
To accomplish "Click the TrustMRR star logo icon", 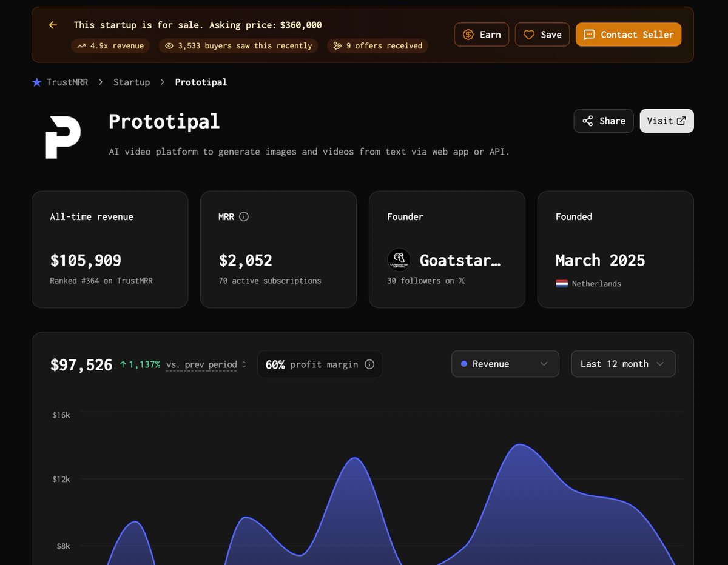I will [37, 82].
